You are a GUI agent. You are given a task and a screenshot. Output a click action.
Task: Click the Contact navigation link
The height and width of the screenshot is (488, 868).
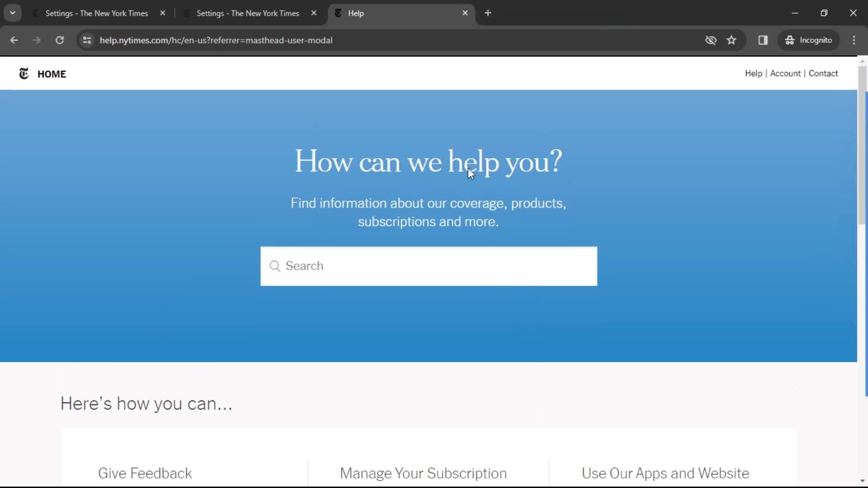(823, 73)
